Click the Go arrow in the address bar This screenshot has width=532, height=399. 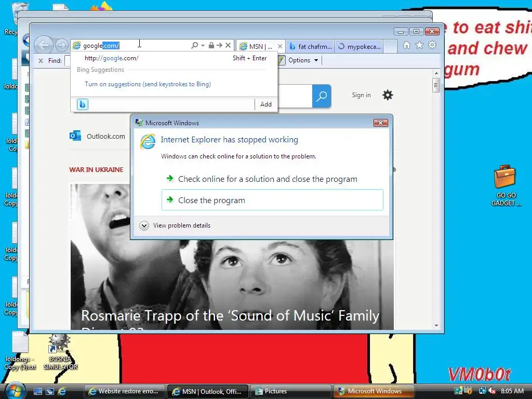click(220, 45)
